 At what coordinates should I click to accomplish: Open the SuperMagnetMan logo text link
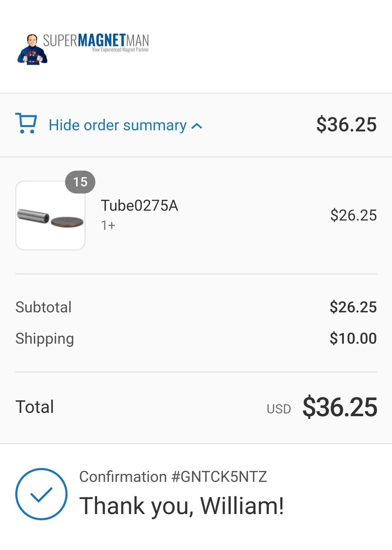(x=96, y=41)
